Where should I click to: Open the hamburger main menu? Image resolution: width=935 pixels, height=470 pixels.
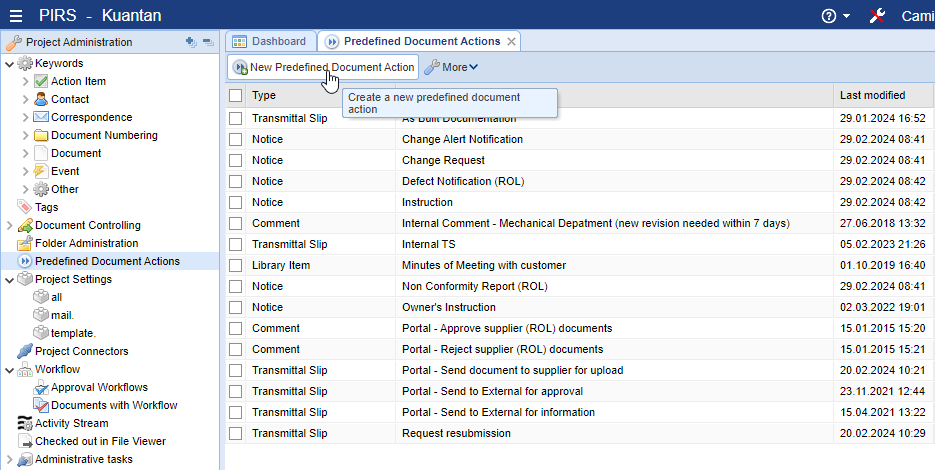click(x=17, y=15)
